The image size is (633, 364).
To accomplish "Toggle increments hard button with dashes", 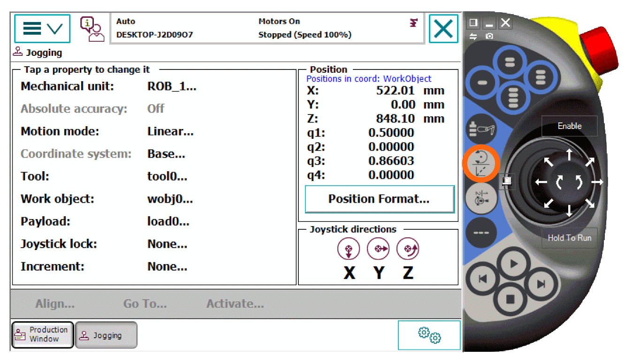I will pos(481,232).
